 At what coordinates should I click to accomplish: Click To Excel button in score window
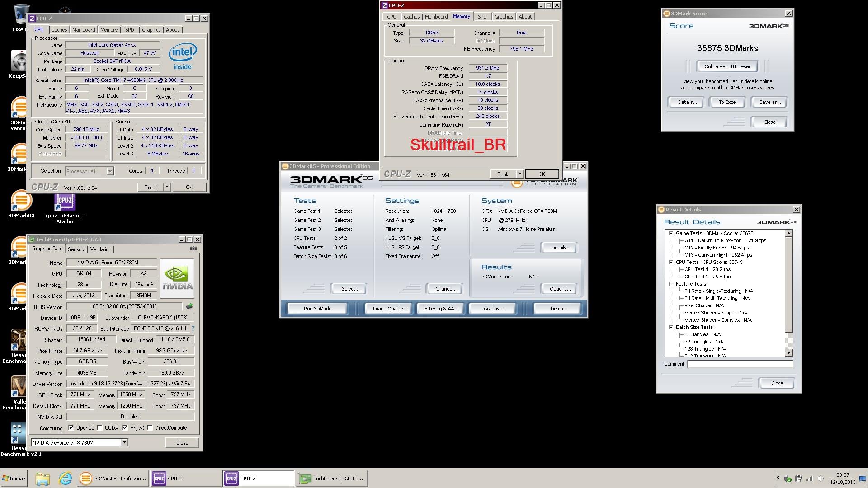click(728, 102)
